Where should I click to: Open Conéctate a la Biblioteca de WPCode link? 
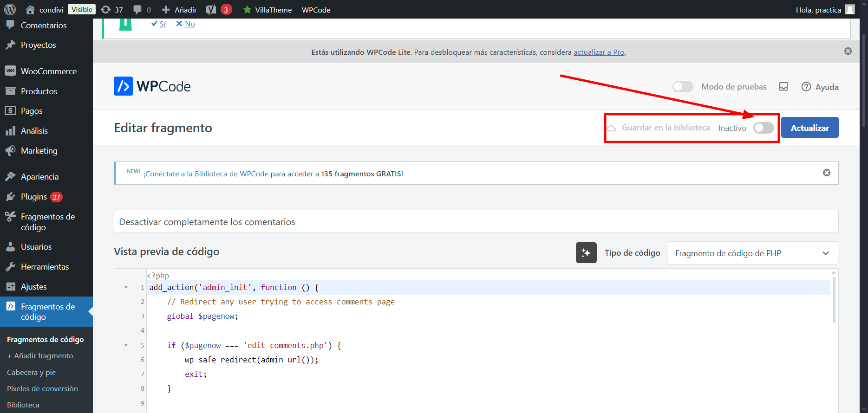206,174
